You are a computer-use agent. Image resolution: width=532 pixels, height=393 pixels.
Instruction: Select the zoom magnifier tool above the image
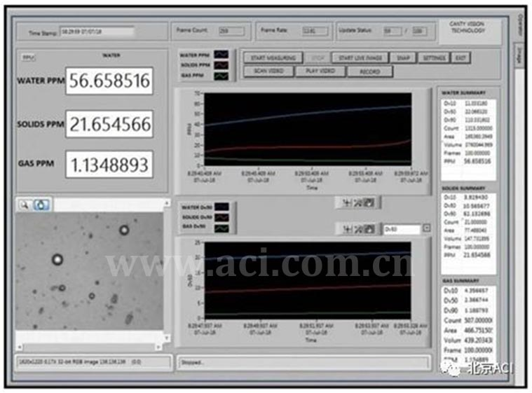click(x=25, y=205)
